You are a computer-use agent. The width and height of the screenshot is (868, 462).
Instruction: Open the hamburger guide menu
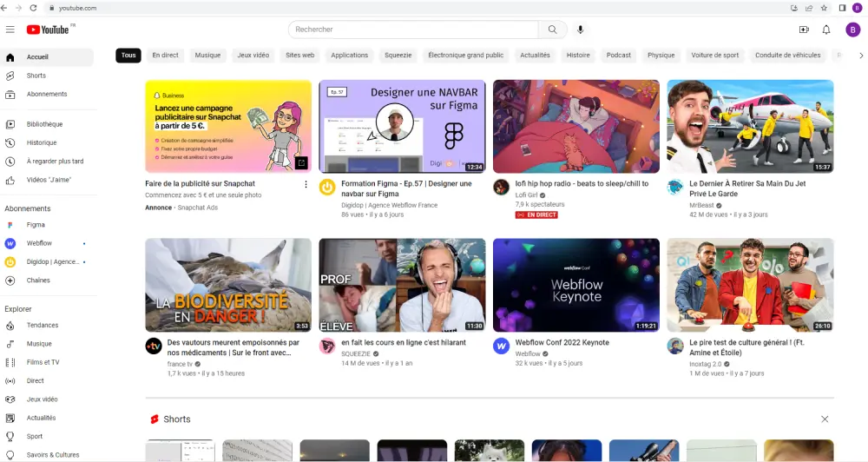[10, 30]
